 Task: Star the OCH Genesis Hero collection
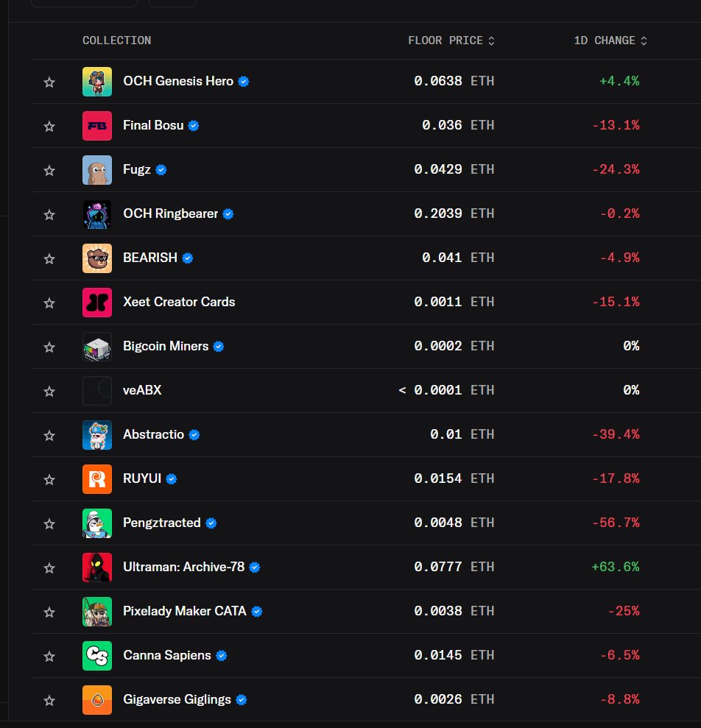pos(49,82)
